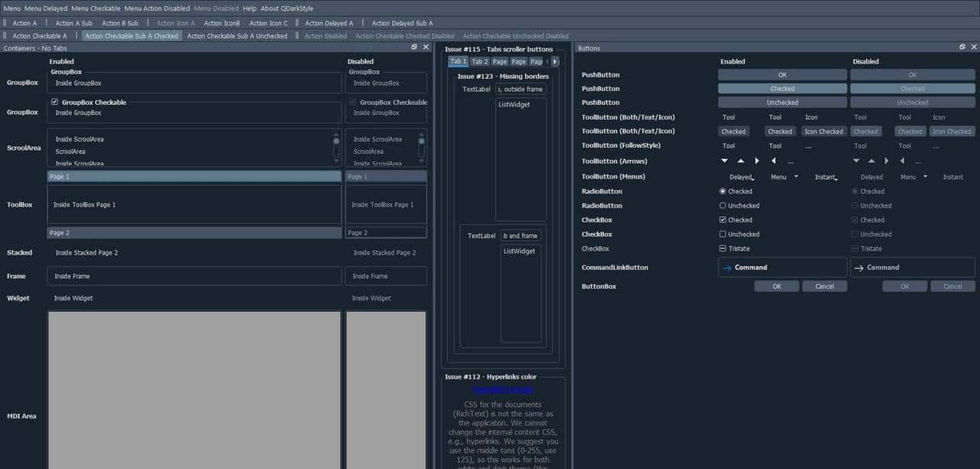The image size is (980, 469).
Task: Click the right-arrow ToolButton
Action: point(756,161)
